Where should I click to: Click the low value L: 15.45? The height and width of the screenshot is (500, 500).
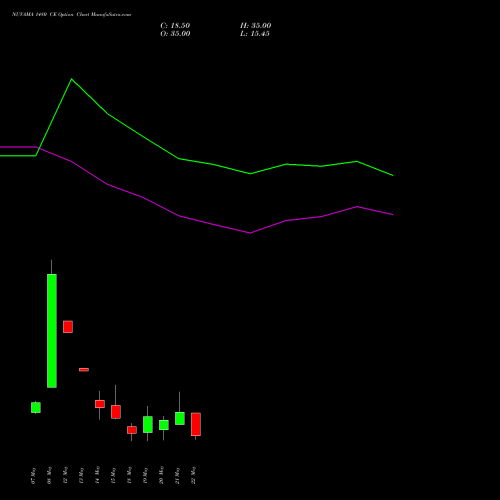tap(255, 33)
